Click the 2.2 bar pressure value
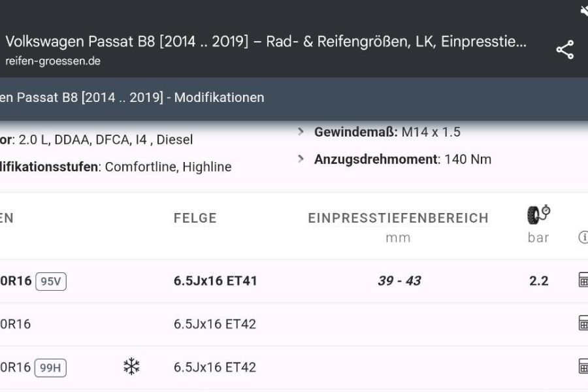 (x=539, y=280)
